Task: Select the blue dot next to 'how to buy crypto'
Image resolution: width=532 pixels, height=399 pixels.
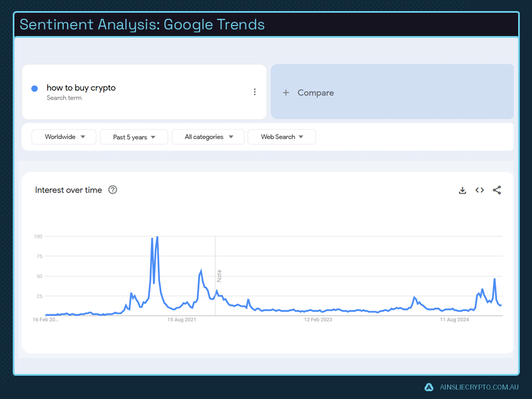Action: 34,88
